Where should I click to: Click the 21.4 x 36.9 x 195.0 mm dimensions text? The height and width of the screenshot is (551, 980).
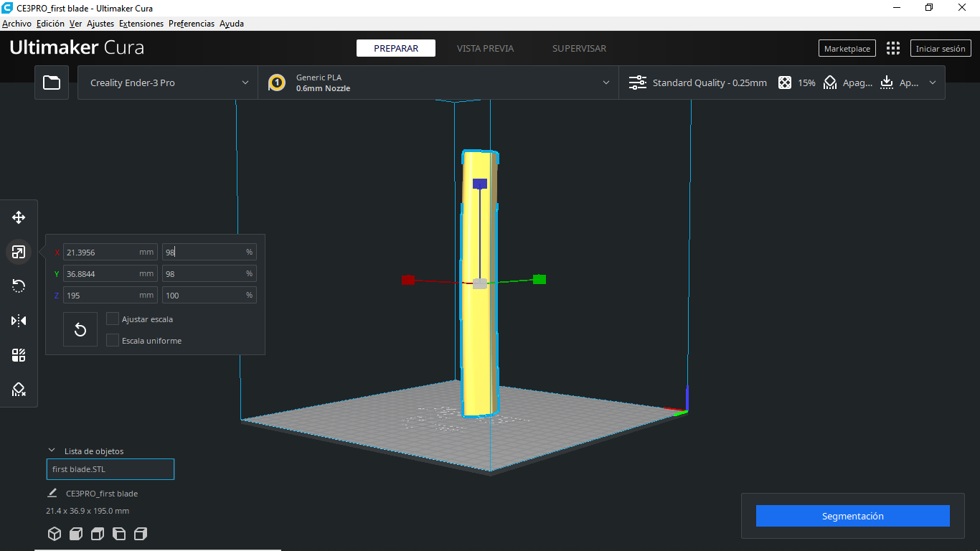point(88,511)
